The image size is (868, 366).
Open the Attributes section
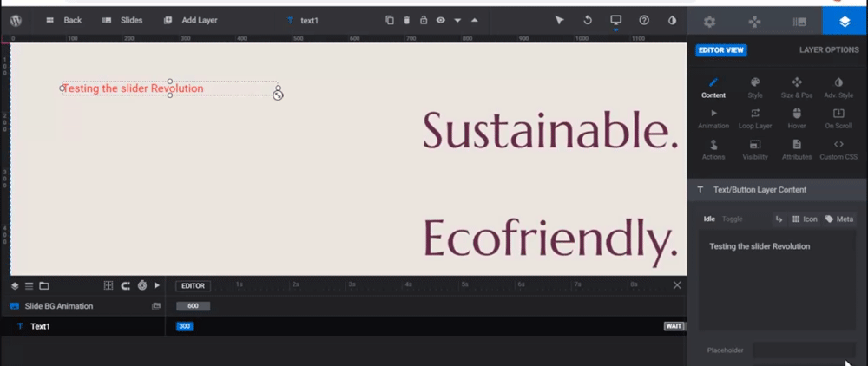click(797, 150)
